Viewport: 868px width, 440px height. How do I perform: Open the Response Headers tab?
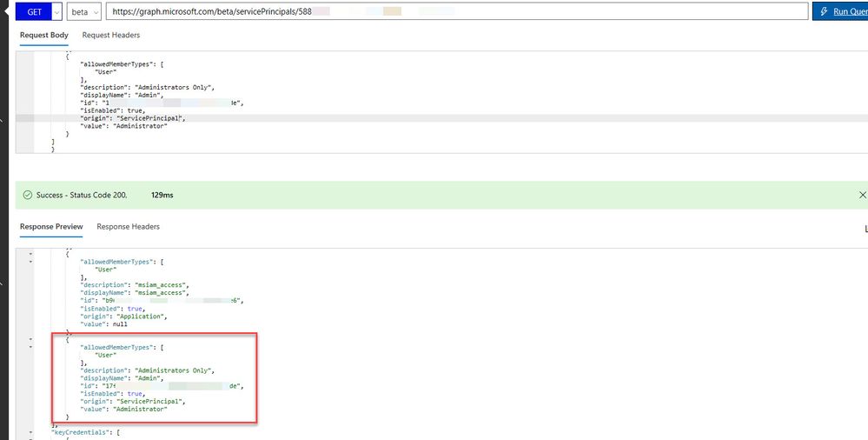[128, 227]
